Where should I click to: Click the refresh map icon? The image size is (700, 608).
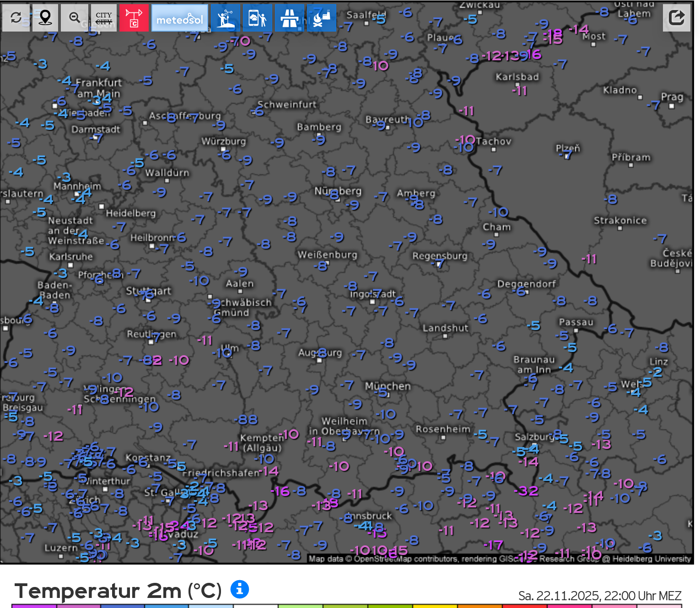click(16, 18)
